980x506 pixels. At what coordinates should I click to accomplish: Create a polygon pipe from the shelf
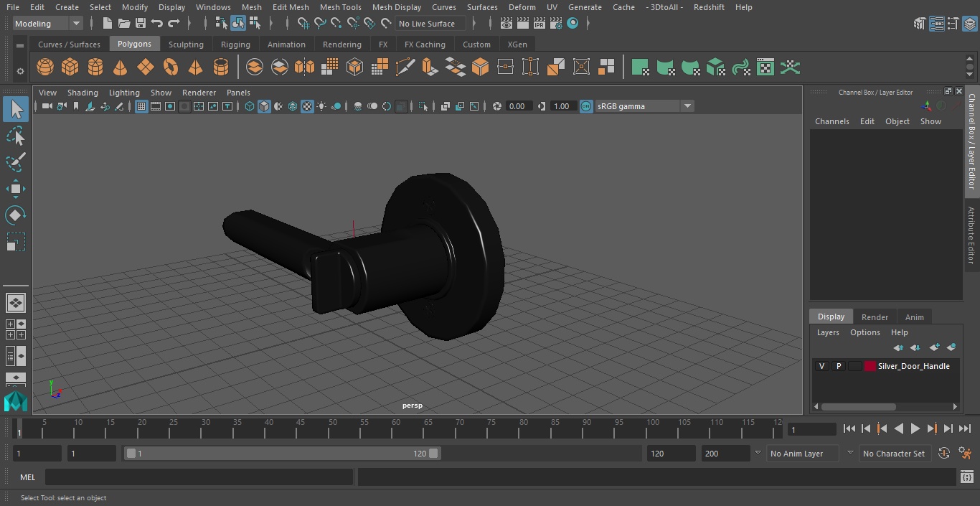coord(221,67)
